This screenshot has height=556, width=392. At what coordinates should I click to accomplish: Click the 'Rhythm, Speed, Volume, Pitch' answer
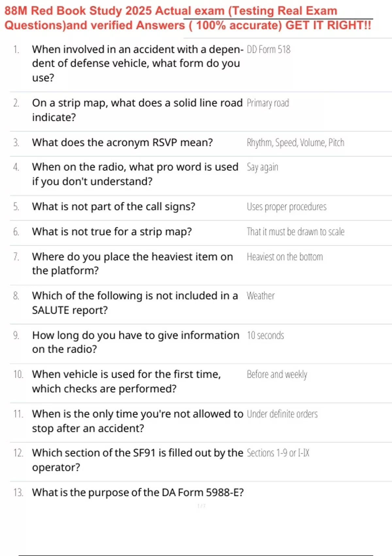coord(295,143)
